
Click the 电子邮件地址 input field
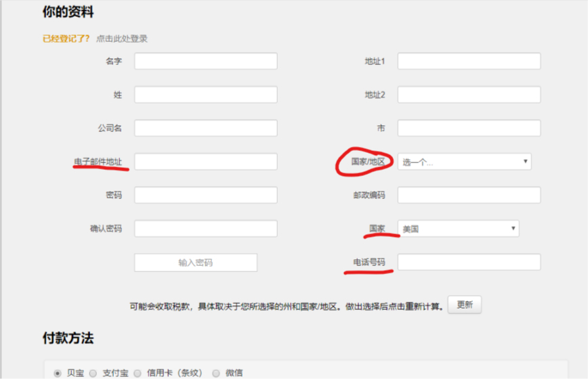point(205,162)
